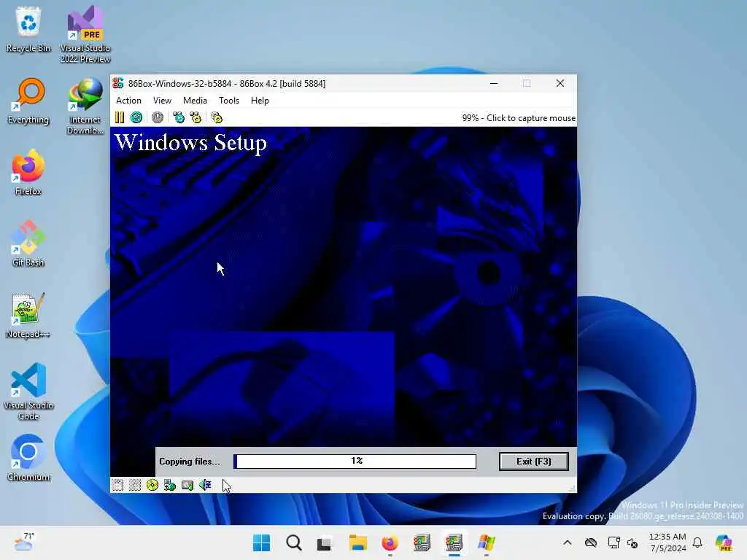
Task: Click the first floppy drive status icon
Action: pos(117,485)
